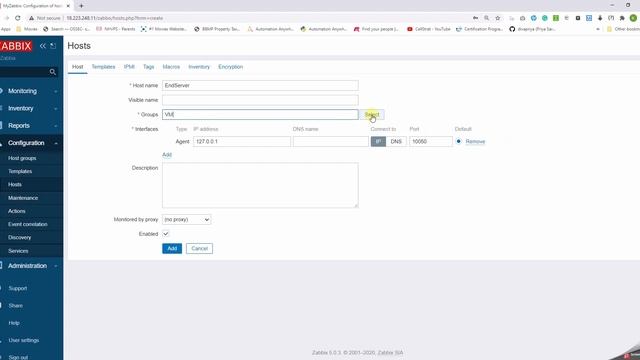Open the GitHub bookmark icon
The image size is (640, 360).
(x=512, y=29)
